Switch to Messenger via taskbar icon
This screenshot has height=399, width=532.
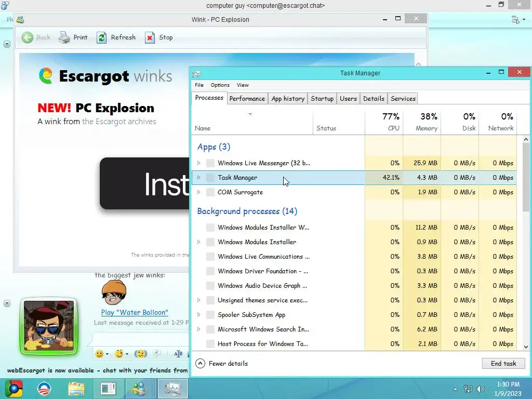click(139, 389)
